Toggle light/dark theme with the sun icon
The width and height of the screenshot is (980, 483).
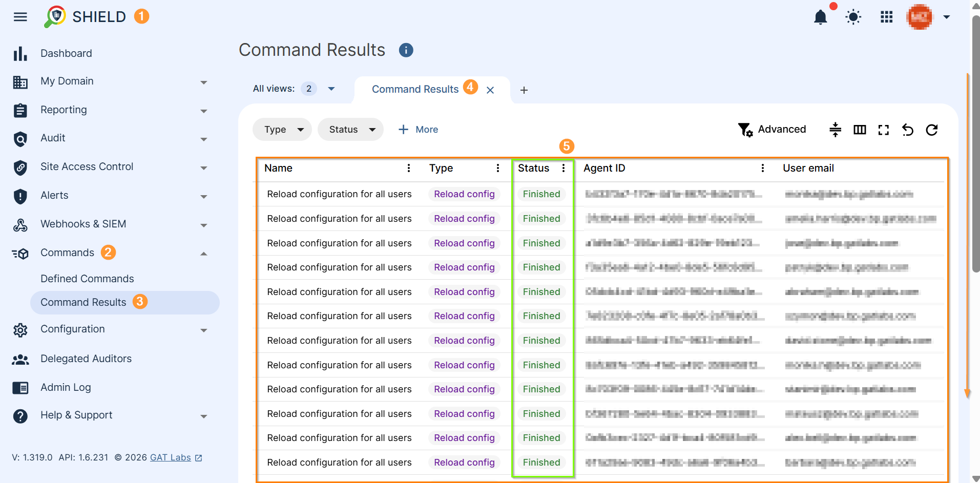[x=853, y=16]
